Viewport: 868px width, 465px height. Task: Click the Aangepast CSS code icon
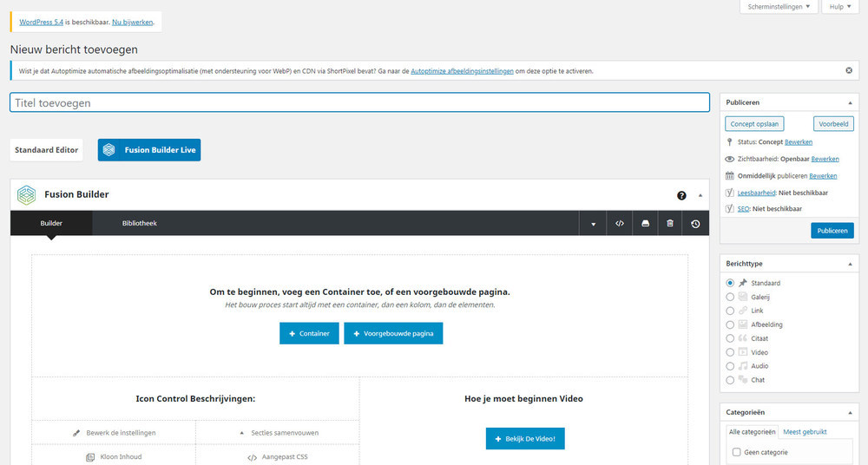click(252, 457)
